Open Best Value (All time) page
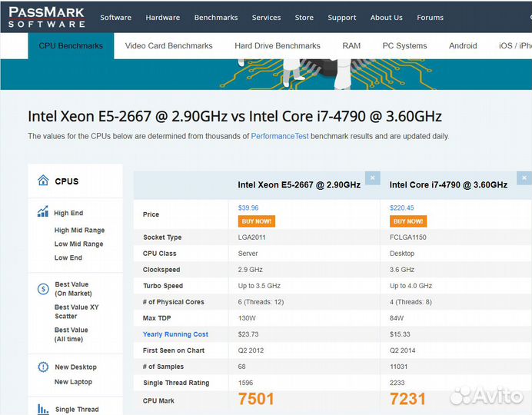 71,334
